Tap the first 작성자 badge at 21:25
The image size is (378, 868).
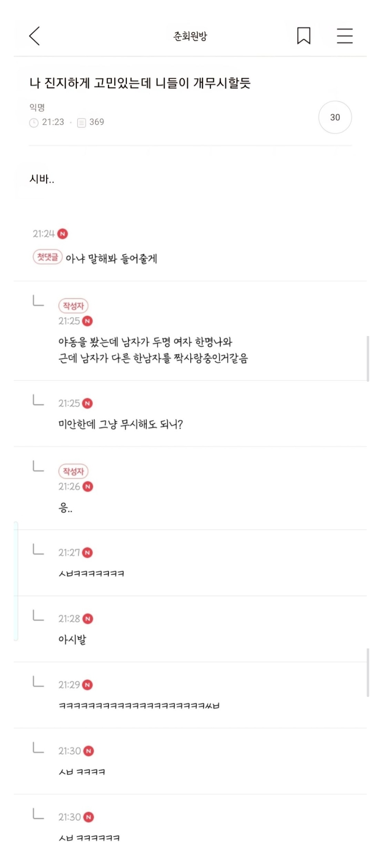(73, 306)
